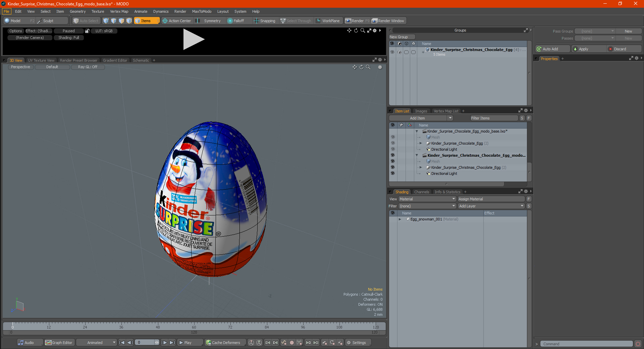Click Auto Add button
Image resolution: width=644 pixels, height=349 pixels.
click(552, 49)
